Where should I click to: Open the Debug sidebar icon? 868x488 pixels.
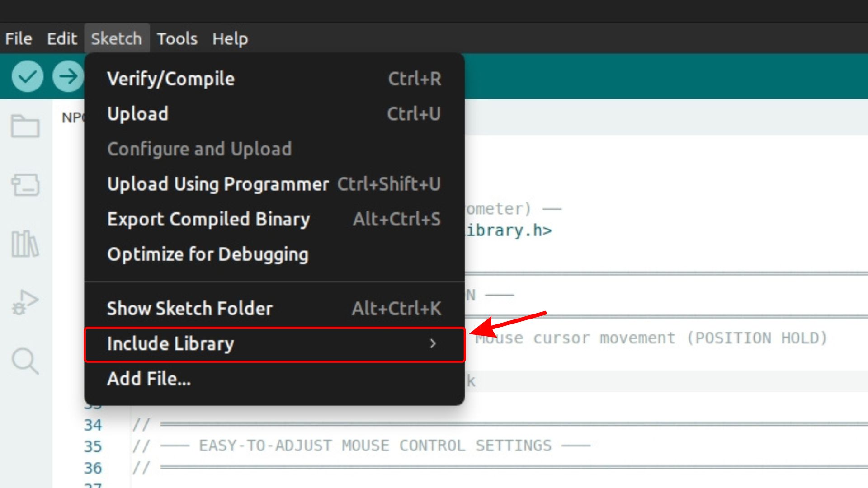[x=25, y=302]
